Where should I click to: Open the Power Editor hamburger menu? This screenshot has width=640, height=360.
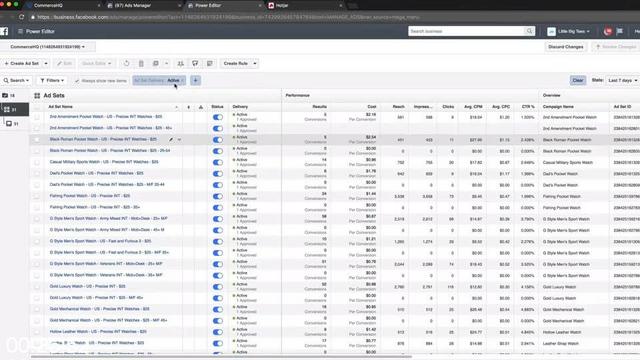(20, 31)
